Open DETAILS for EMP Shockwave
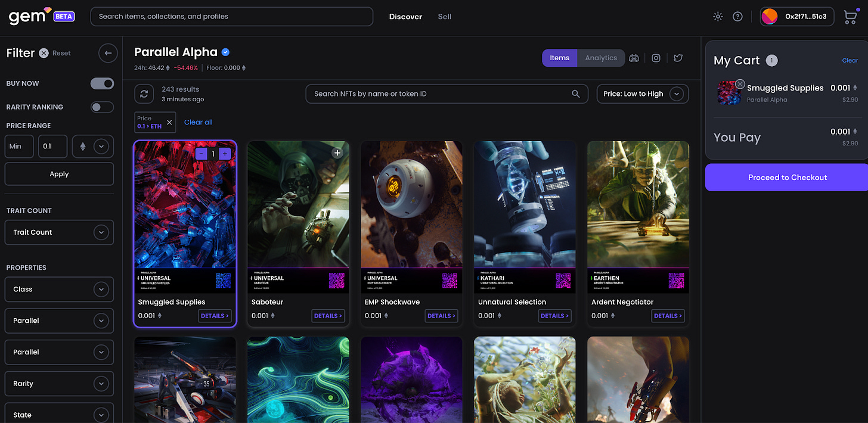The width and height of the screenshot is (868, 423). (441, 316)
